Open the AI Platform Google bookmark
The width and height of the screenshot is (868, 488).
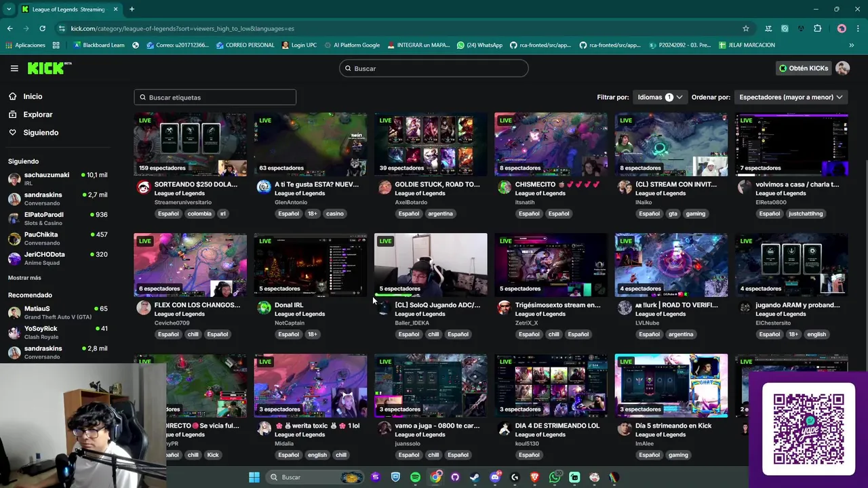[x=351, y=45]
